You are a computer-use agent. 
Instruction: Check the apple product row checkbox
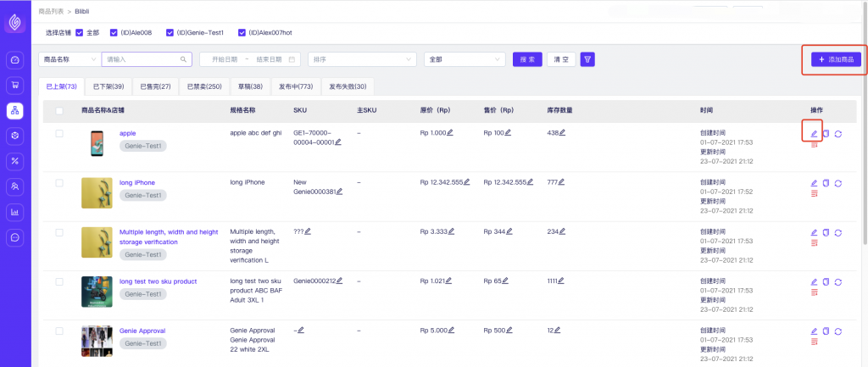point(59,133)
